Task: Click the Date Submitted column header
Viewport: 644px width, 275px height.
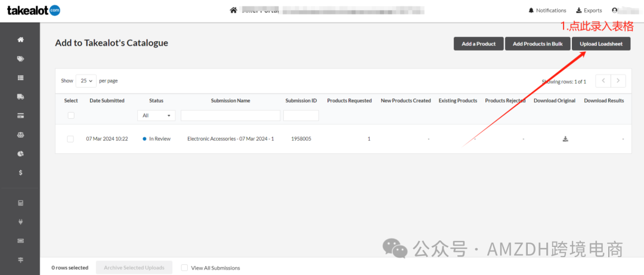Action: pos(107,101)
